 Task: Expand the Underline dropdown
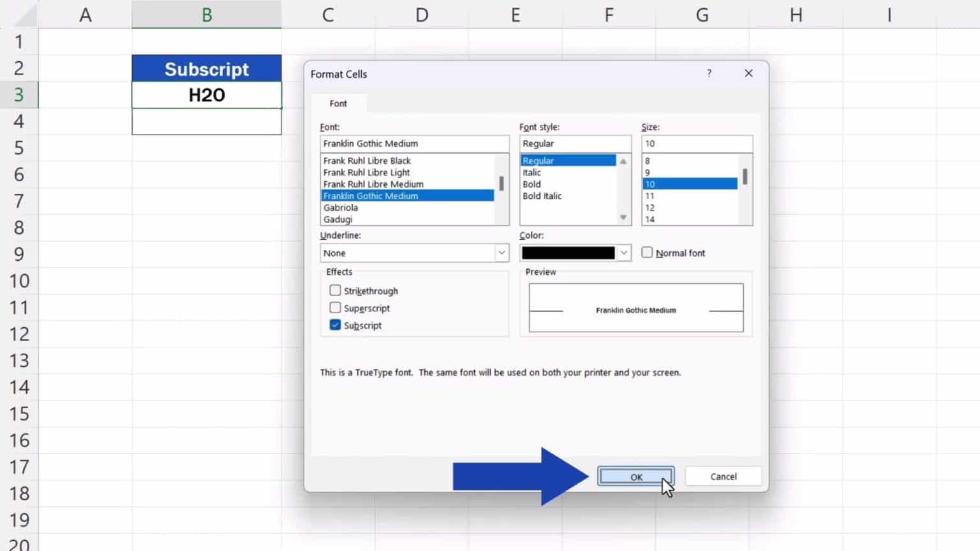click(x=501, y=253)
